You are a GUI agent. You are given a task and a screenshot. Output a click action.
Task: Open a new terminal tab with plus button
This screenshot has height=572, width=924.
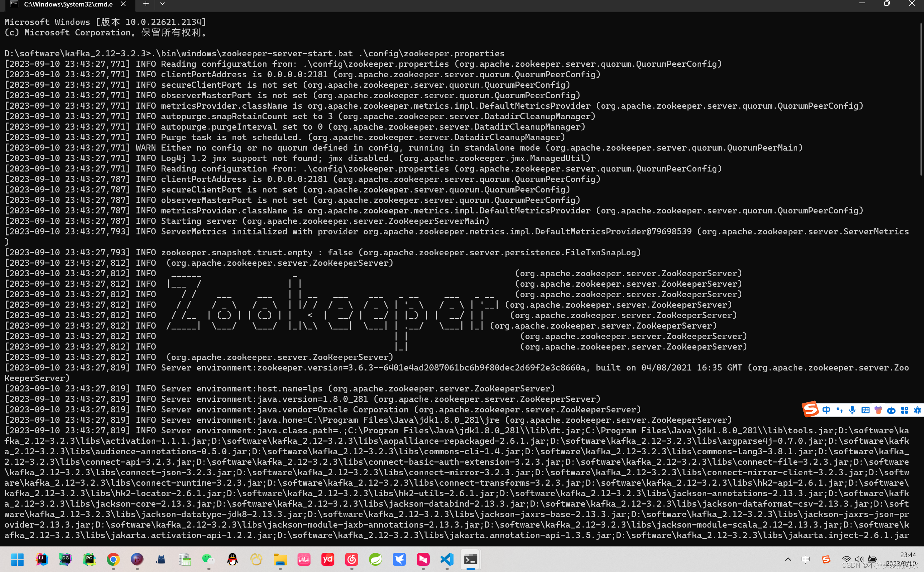pos(146,4)
